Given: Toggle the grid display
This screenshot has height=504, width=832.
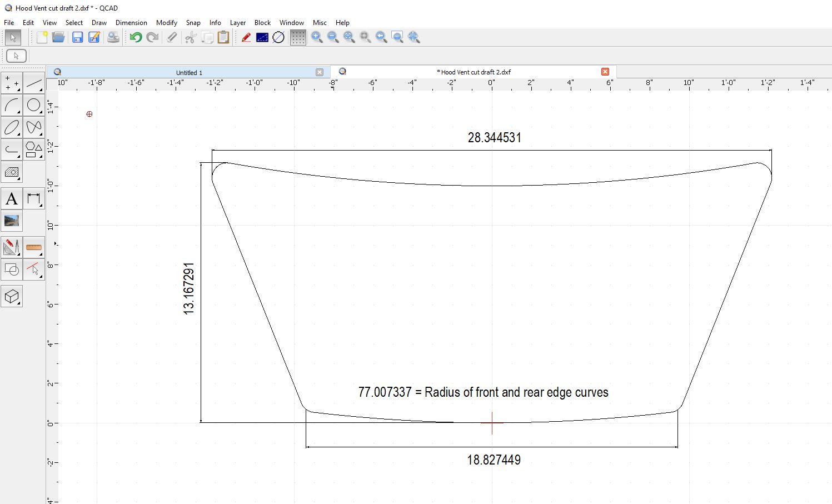Looking at the screenshot, I should click(298, 37).
